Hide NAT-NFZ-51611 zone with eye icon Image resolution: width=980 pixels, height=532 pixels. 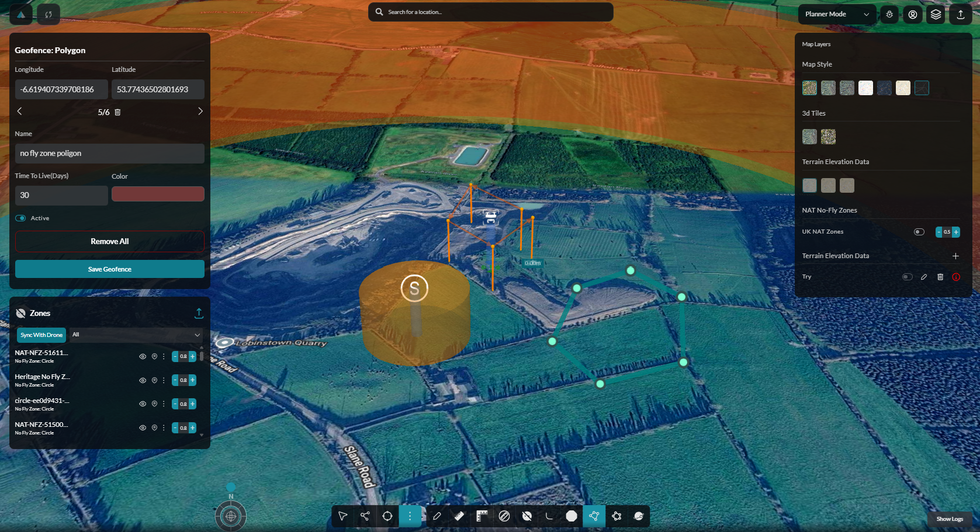[143, 356]
